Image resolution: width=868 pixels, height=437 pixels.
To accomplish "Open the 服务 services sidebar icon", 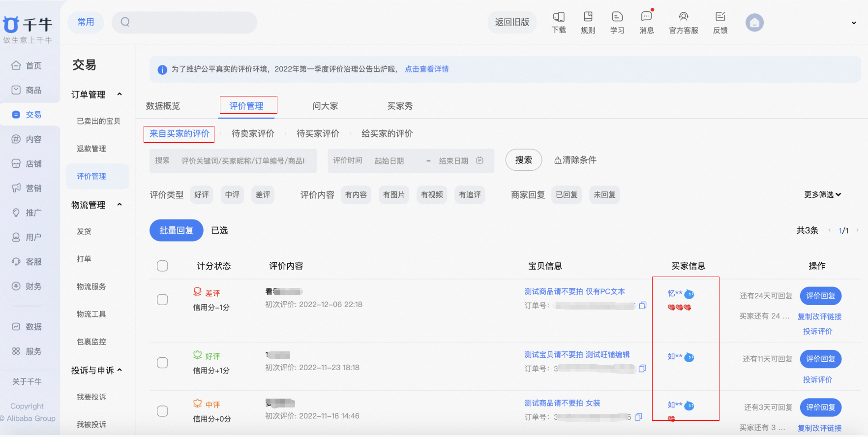I will [16, 351].
